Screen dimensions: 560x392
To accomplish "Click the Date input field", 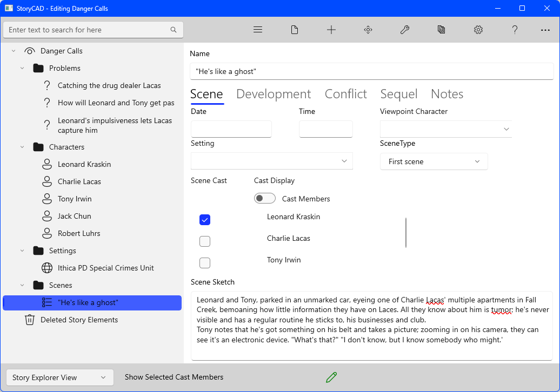I will (231, 129).
